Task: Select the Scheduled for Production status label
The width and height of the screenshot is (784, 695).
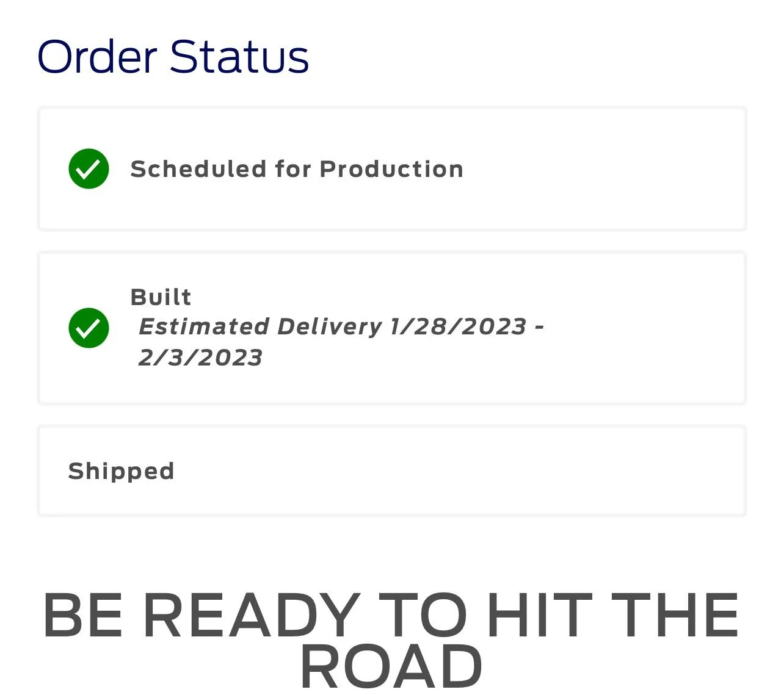Action: point(297,169)
